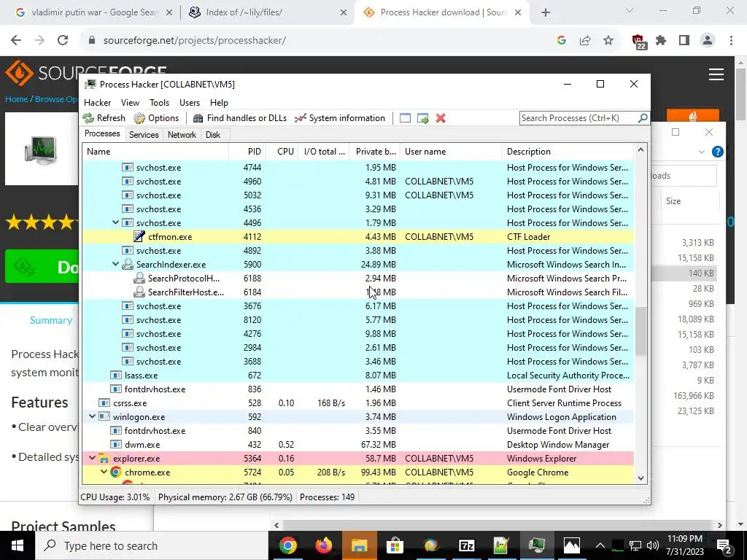Click the SourceForge Home breadcrumb link
Image resolution: width=747 pixels, height=560 pixels.
[x=16, y=99]
